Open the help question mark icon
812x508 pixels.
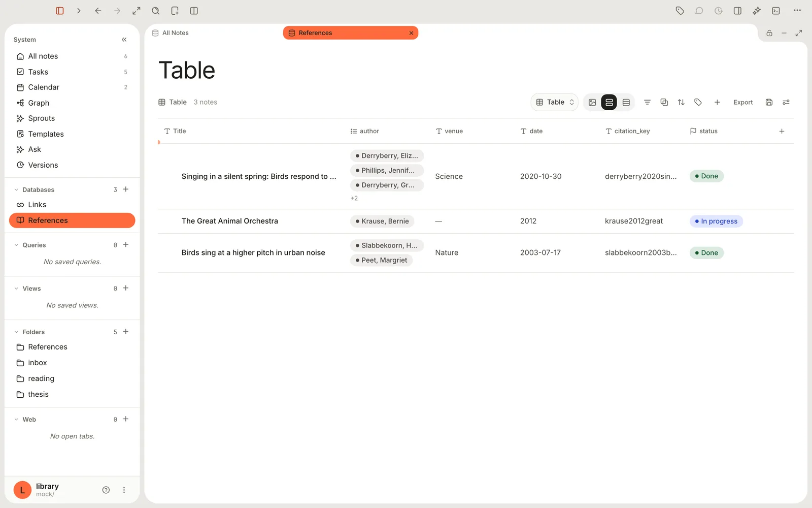click(x=106, y=490)
